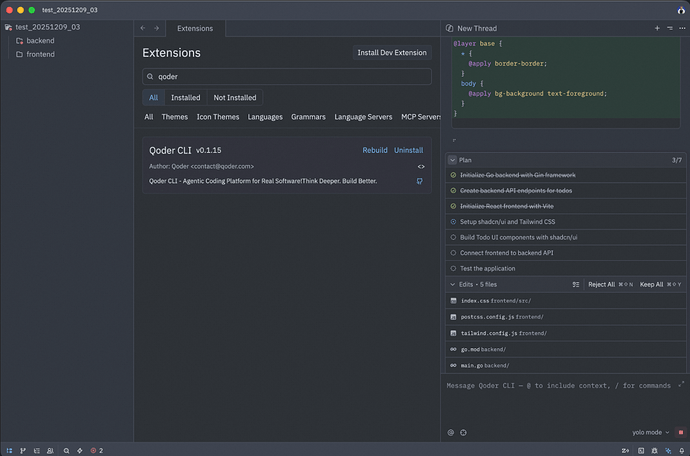Select the Language Servers category tab
The width and height of the screenshot is (690, 456).
point(363,117)
